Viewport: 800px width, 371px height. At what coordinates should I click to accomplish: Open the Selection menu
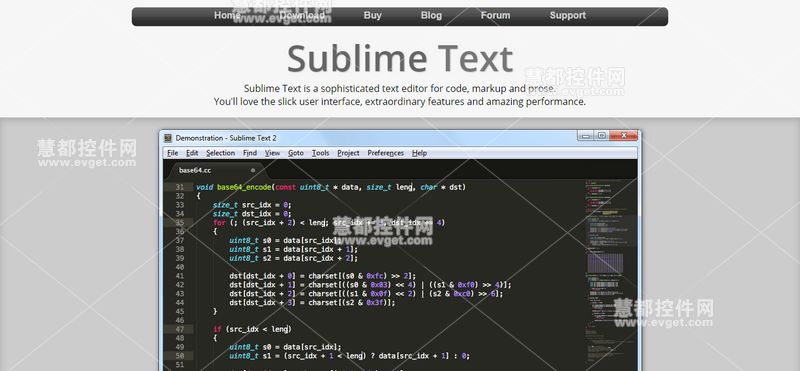[x=220, y=153]
